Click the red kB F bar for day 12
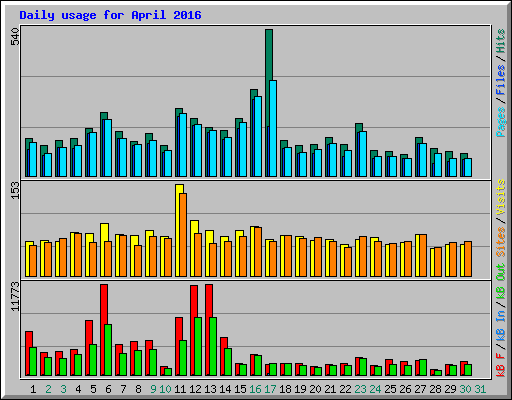512x400 pixels. (194, 301)
